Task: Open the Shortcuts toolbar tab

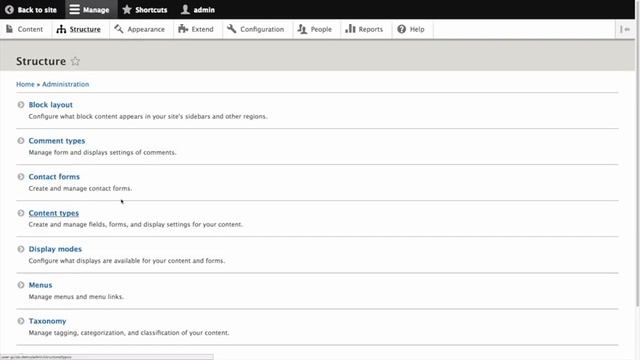Action: click(x=145, y=9)
